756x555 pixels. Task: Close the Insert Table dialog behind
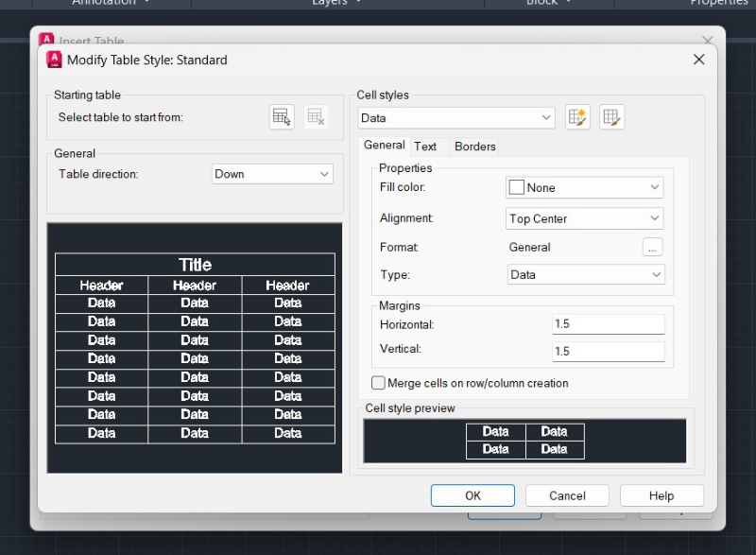point(707,41)
